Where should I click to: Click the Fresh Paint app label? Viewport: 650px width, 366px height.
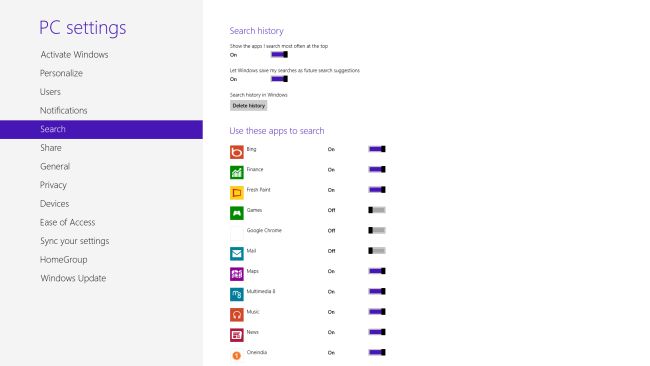258,189
